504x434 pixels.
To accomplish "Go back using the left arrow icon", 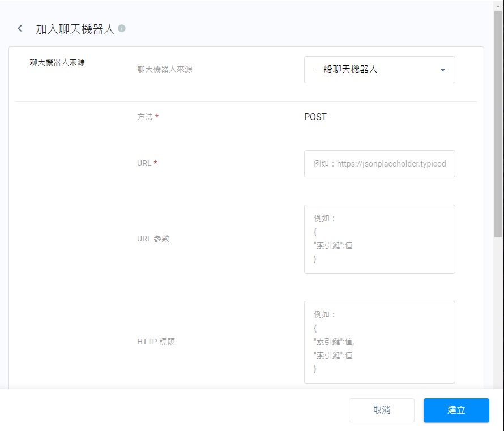I will click(x=20, y=28).
